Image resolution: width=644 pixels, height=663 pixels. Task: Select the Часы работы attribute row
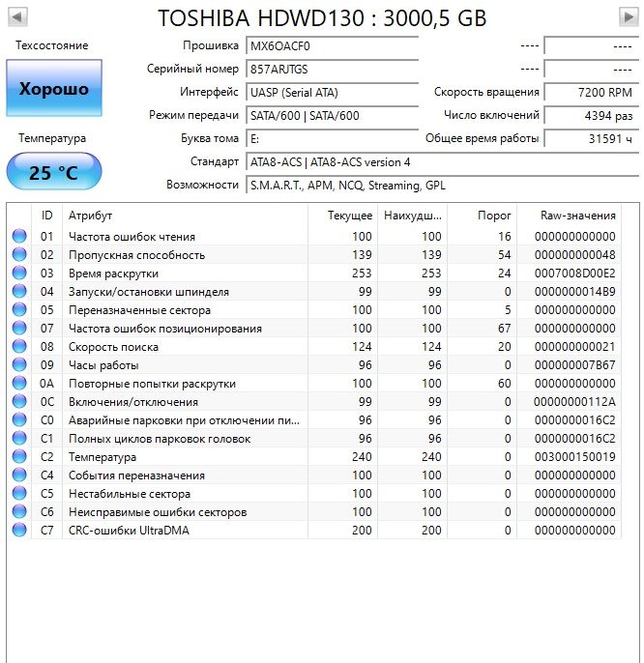point(314,365)
